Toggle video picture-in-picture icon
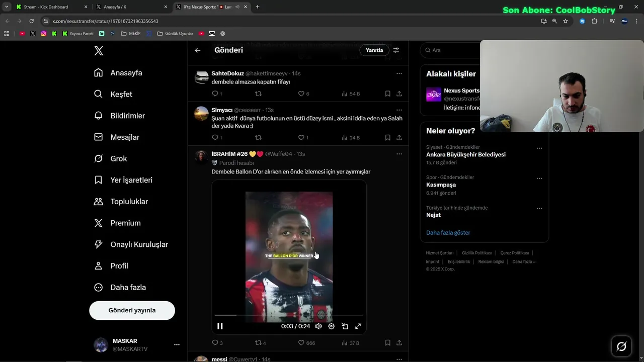This screenshot has width=644, height=362. (x=345, y=326)
